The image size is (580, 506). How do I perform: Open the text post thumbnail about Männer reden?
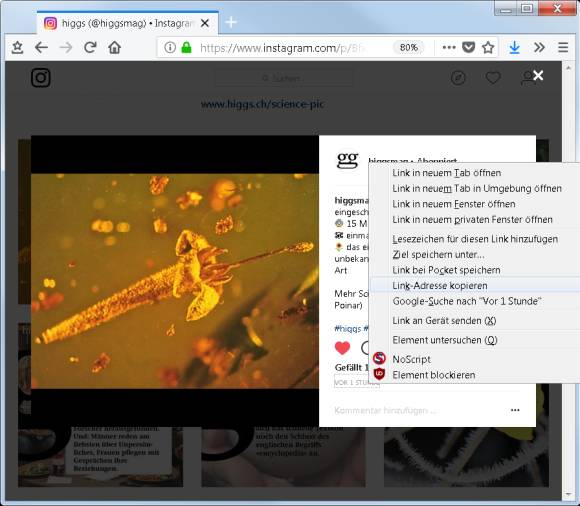(x=100, y=457)
